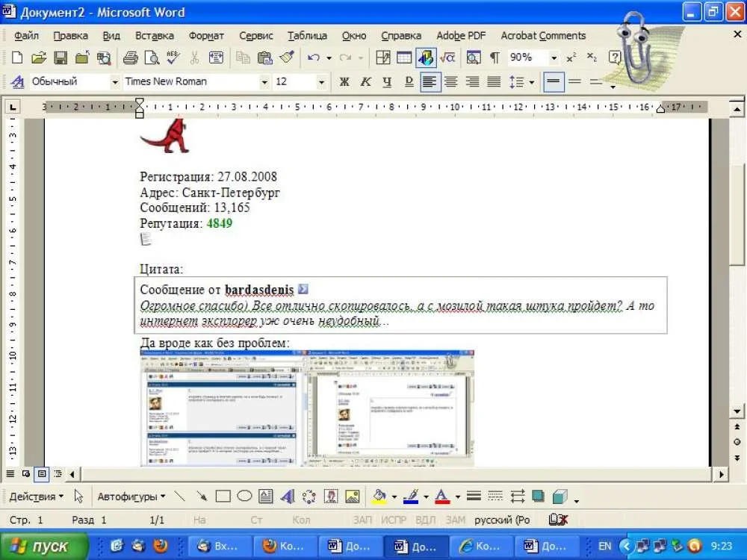Select the Rectangle drawing tool

tap(223, 497)
